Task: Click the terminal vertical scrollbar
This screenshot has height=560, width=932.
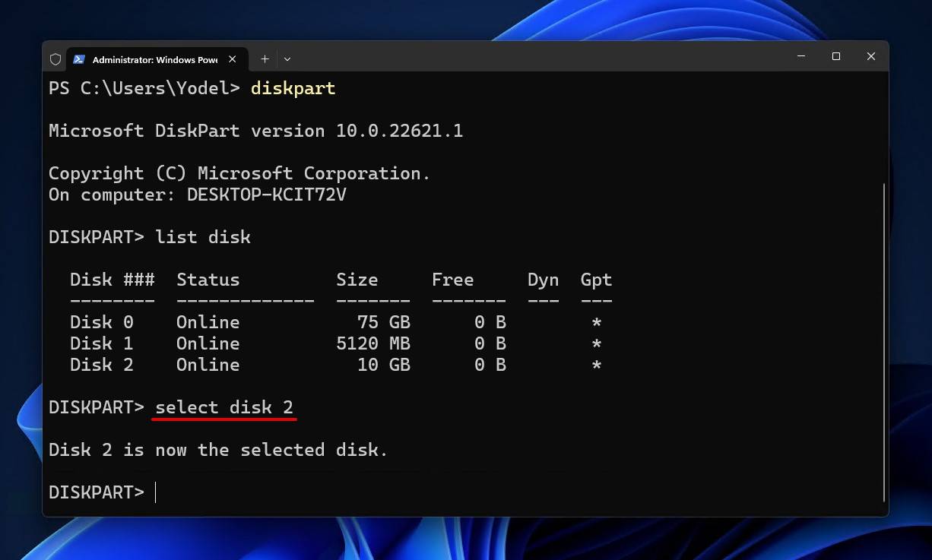Action: pyautogui.click(x=883, y=342)
